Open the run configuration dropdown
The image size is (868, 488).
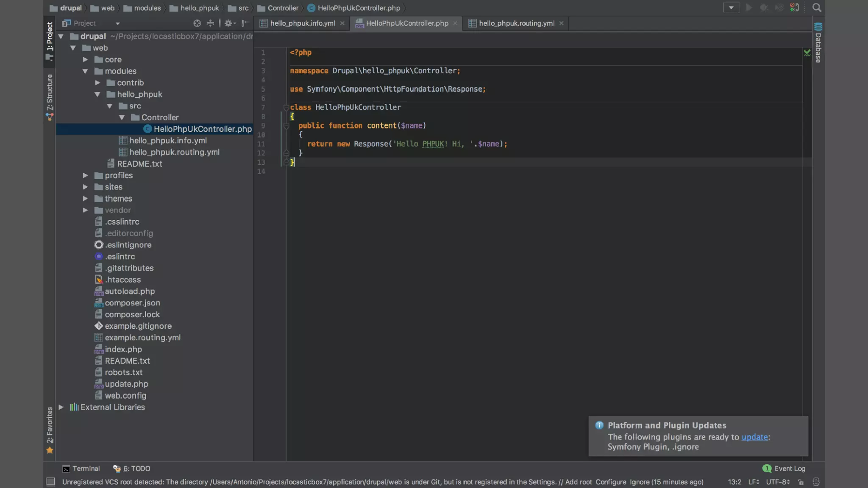point(731,8)
